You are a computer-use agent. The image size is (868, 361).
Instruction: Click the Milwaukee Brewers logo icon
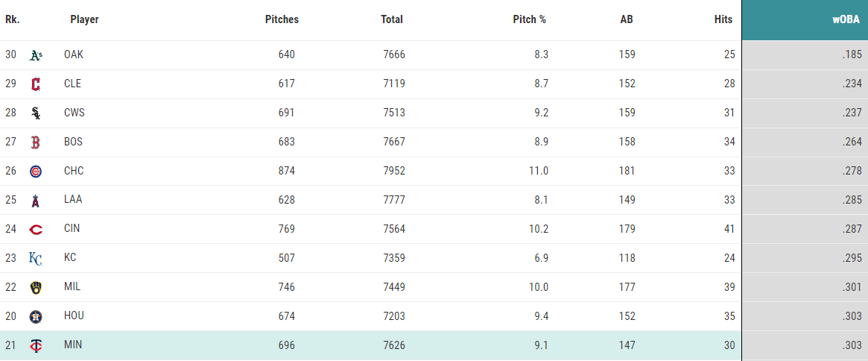tap(36, 287)
